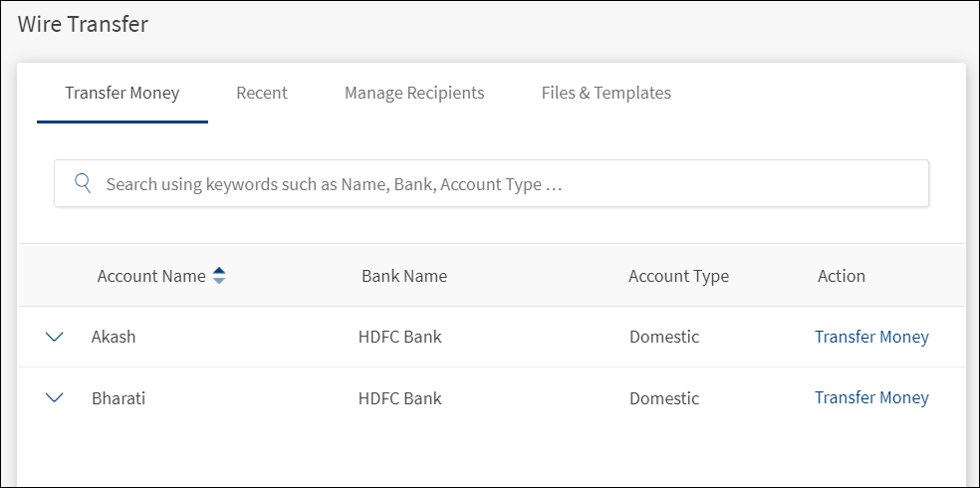Open the Manage Recipients tab
The height and width of the screenshot is (488, 980).
414,93
